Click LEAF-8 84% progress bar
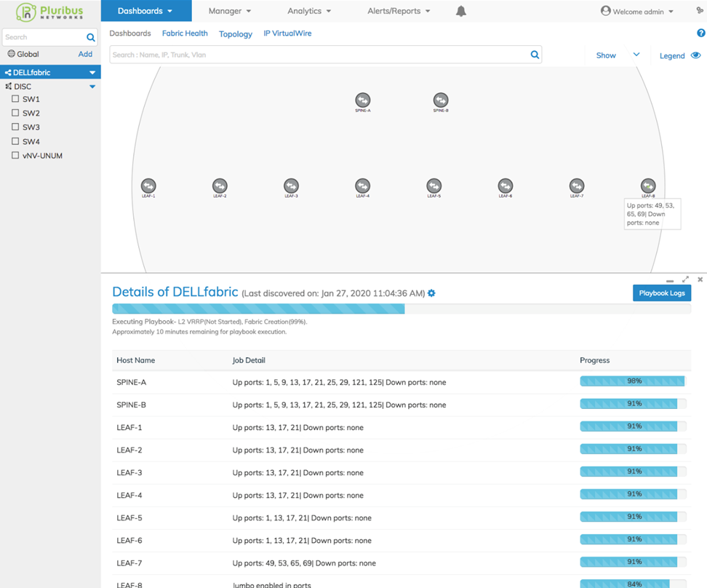The height and width of the screenshot is (588, 707). [633, 584]
